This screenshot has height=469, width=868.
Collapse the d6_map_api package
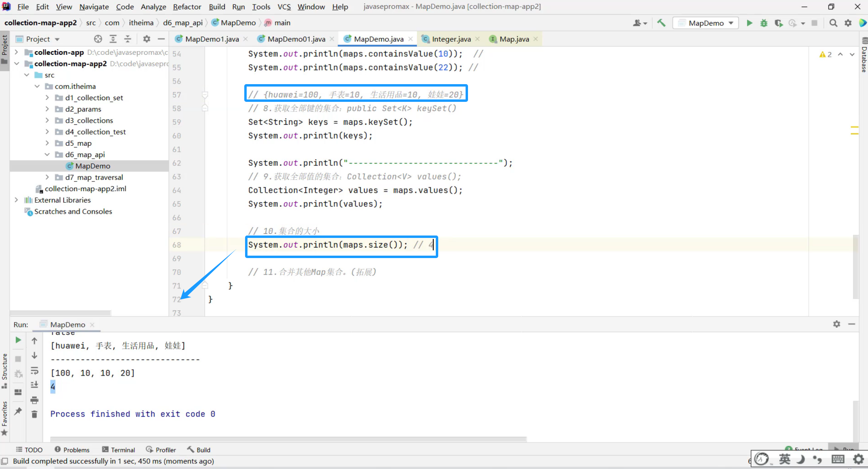(x=47, y=155)
